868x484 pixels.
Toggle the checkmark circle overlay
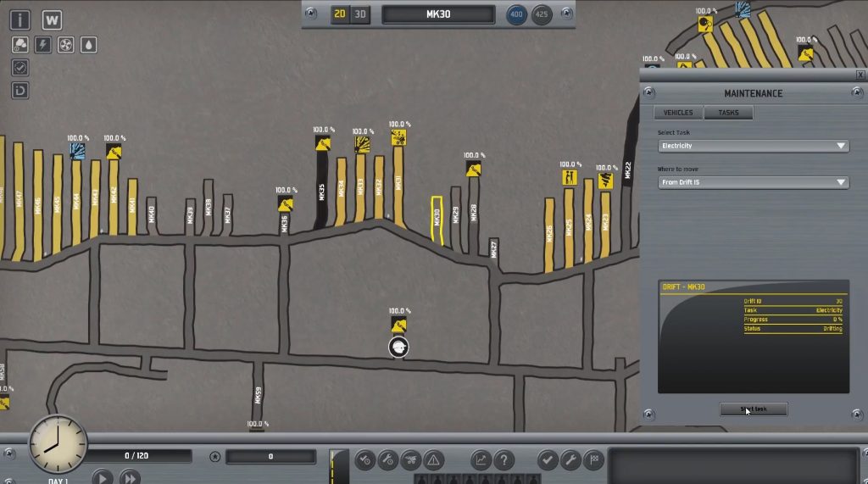coord(20,68)
